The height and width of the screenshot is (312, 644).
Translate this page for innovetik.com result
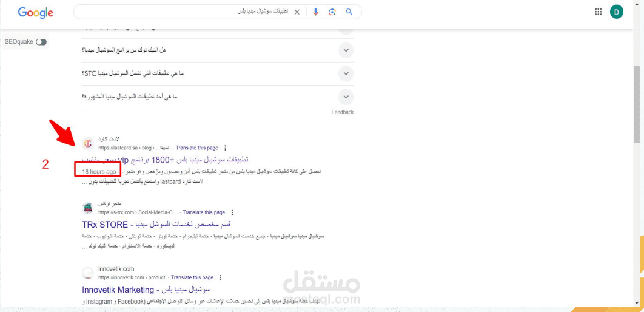click(192, 277)
